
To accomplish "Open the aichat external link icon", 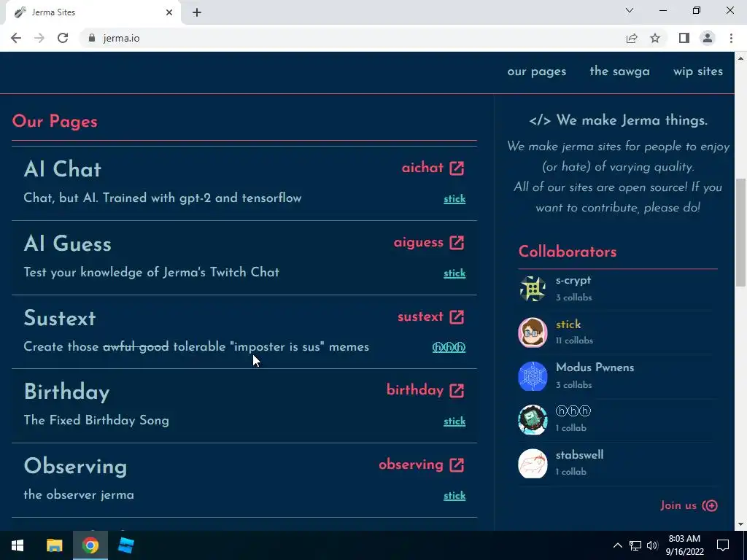I will [457, 168].
